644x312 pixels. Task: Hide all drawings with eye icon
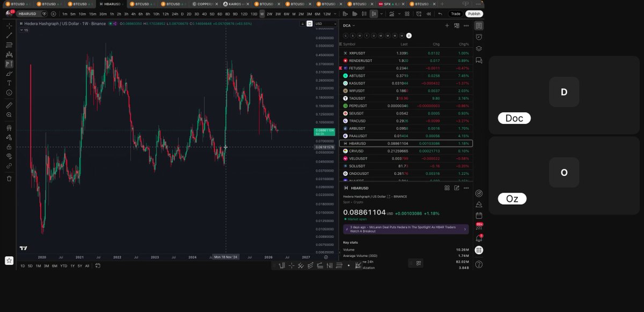(x=9, y=156)
